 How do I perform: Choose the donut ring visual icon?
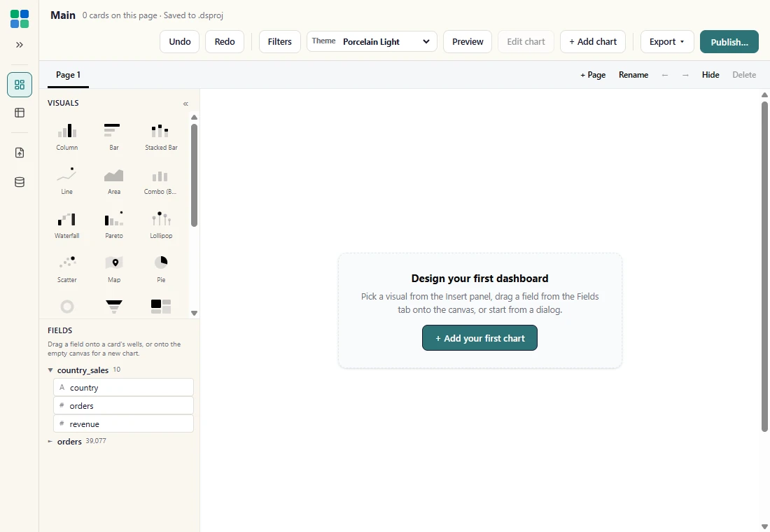(66, 307)
